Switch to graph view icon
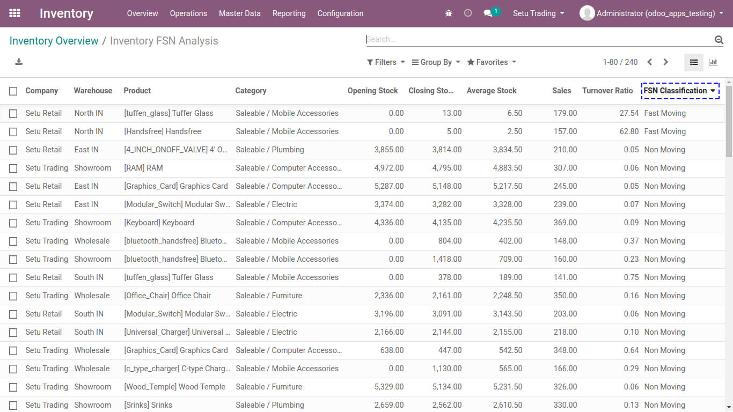733x412 pixels. 713,62
